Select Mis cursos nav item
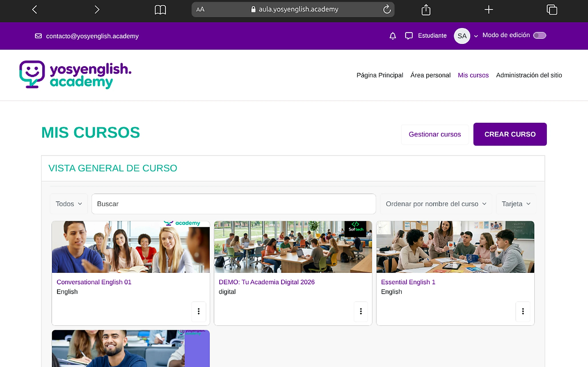 [473, 75]
